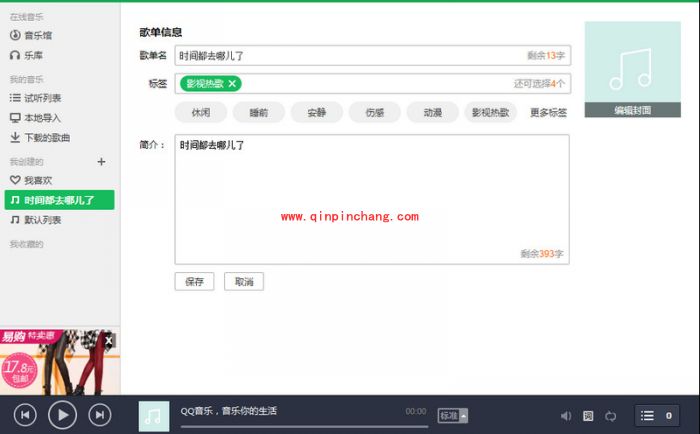Cancel editing with 取消
This screenshot has height=434, width=700.
[244, 282]
